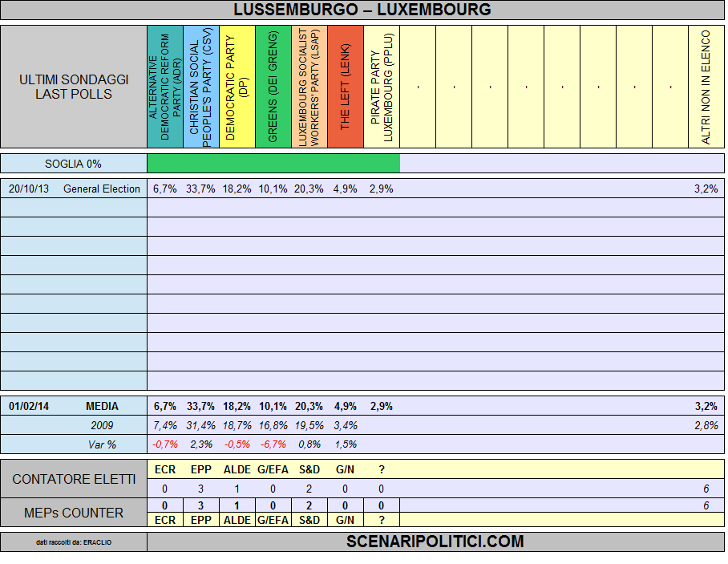728x564 pixels.
Task: Select the Democratic Party (DP) yellow header
Action: [x=237, y=87]
